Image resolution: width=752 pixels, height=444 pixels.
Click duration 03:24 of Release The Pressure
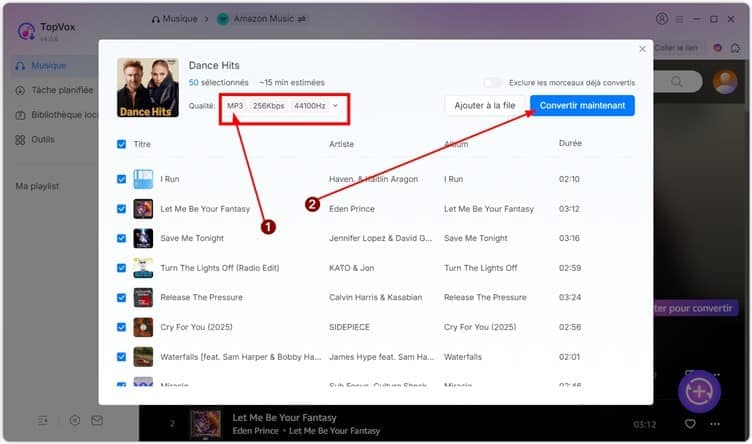click(570, 297)
